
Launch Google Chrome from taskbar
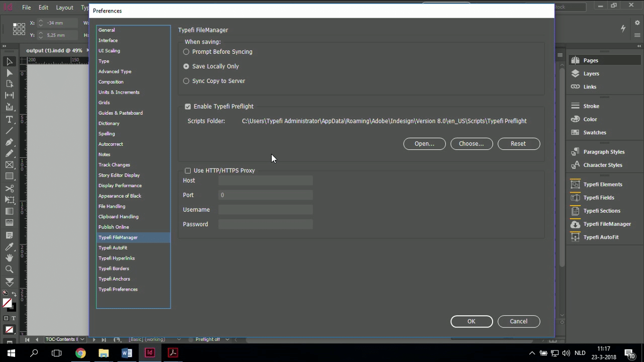point(80,353)
